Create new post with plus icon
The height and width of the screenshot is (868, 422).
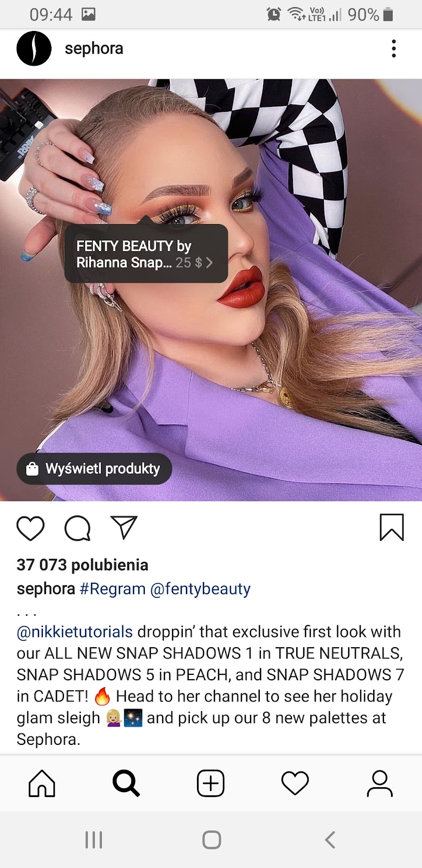[x=210, y=784]
